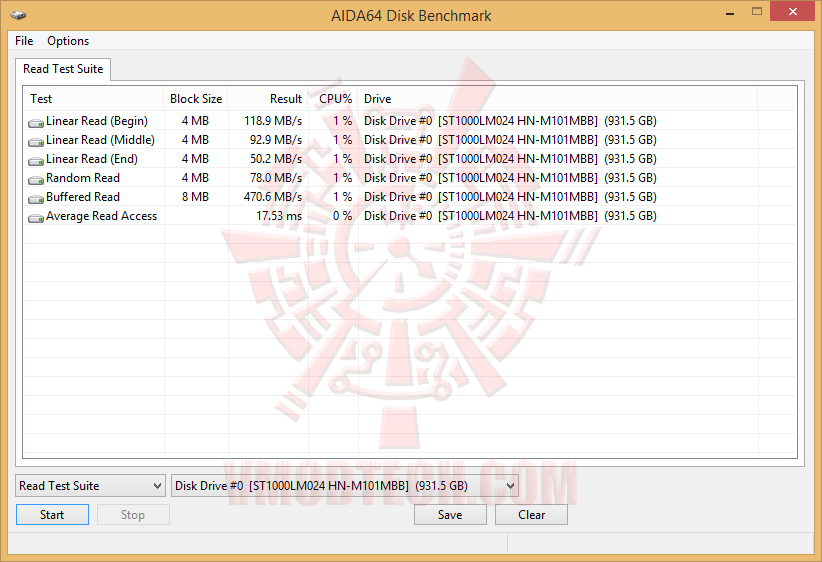Click the 92.9 MB/s result value
Viewport: 822px width, 562px height.
coord(276,140)
